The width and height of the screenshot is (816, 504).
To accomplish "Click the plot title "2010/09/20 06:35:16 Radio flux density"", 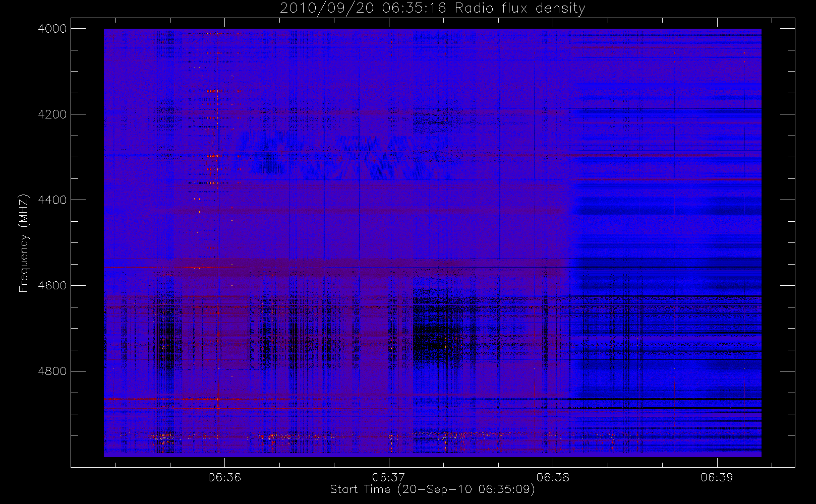I will click(432, 9).
